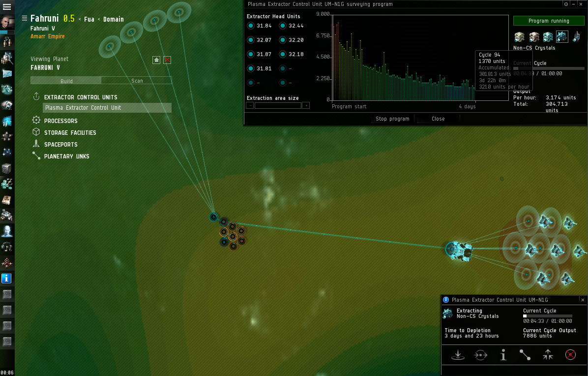Click the Fahruni system name
Image resolution: width=588 pixels, height=376 pixels.
[44, 18]
